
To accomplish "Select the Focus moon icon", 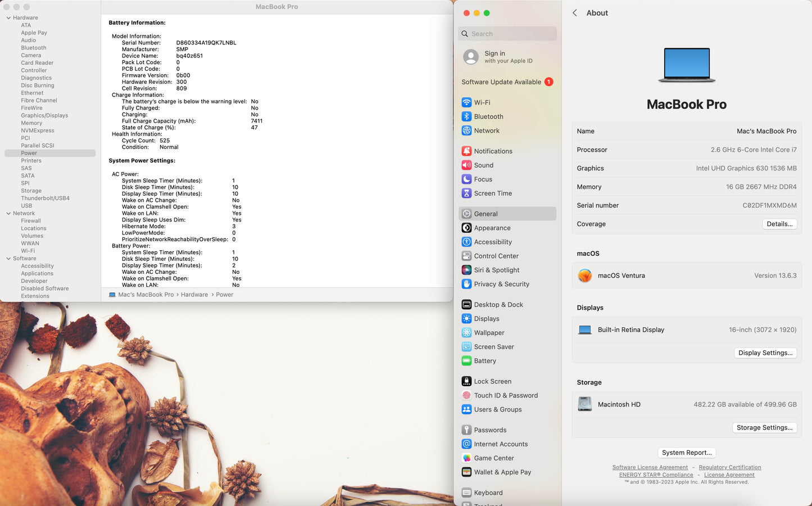I will tap(466, 179).
